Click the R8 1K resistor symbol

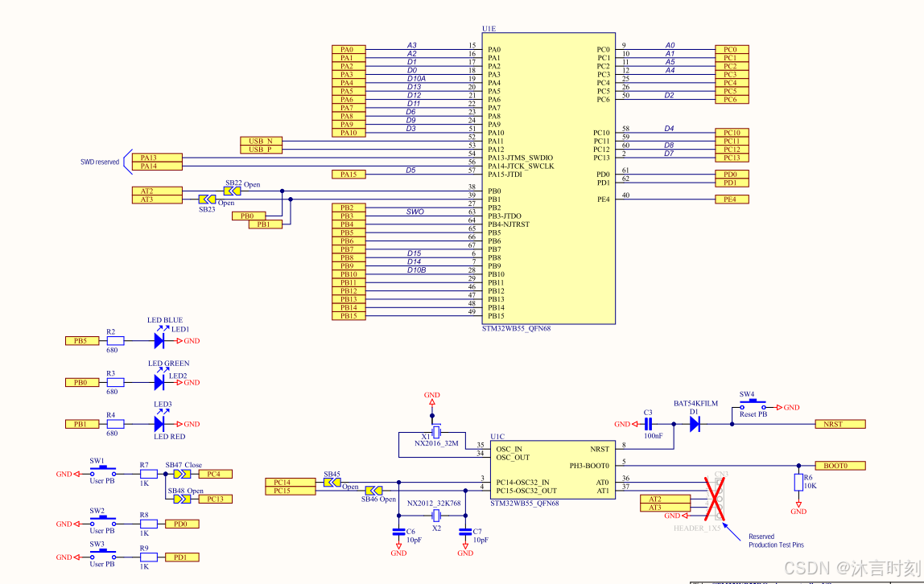(148, 524)
